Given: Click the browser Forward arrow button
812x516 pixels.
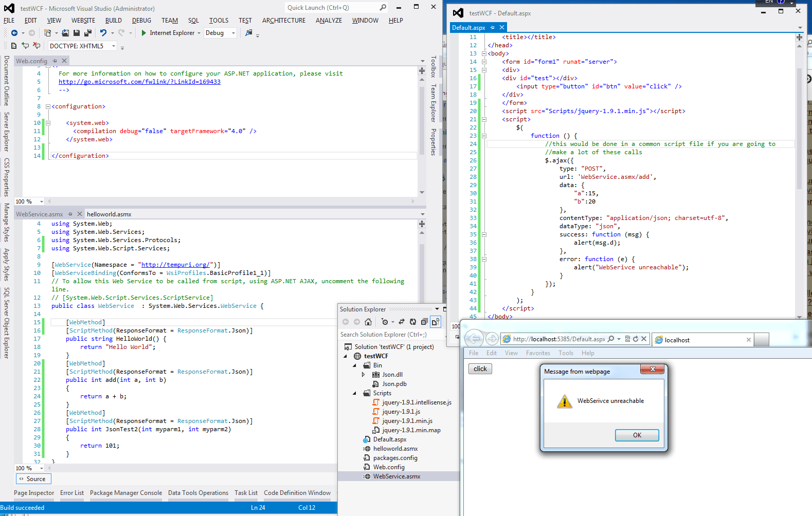Looking at the screenshot, I should pos(492,339).
